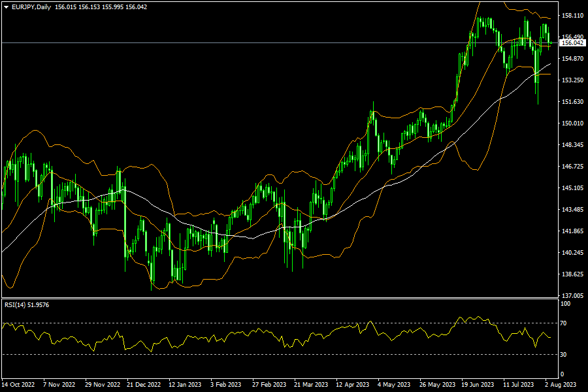Open the chart menu arrow beside EURJPY,Daily

click(x=6, y=7)
